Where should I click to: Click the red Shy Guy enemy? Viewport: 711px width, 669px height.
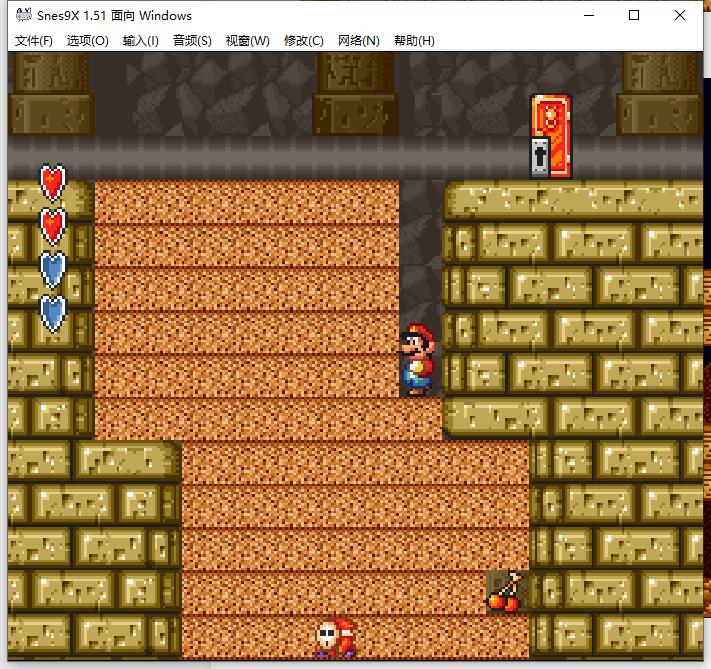pyautogui.click(x=336, y=637)
